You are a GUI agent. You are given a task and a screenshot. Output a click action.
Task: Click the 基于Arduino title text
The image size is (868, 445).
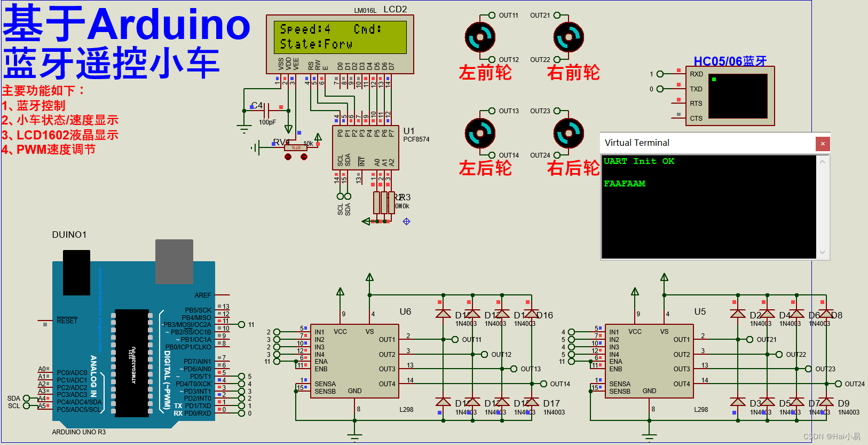pos(127,24)
